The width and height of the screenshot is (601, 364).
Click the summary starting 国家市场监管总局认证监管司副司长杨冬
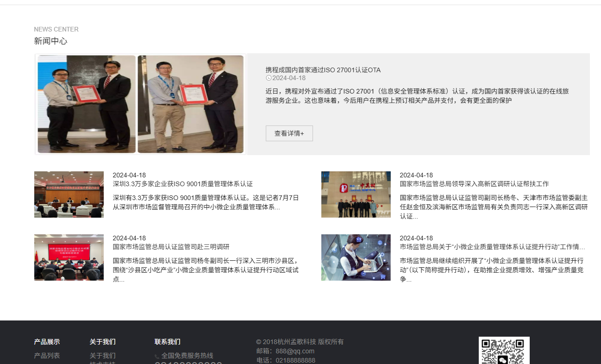point(494,207)
